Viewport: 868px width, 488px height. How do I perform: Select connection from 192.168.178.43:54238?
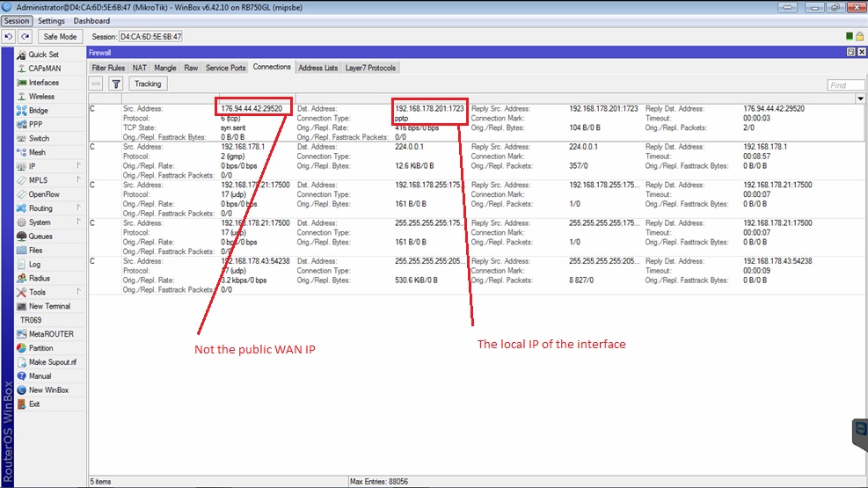coord(476,275)
